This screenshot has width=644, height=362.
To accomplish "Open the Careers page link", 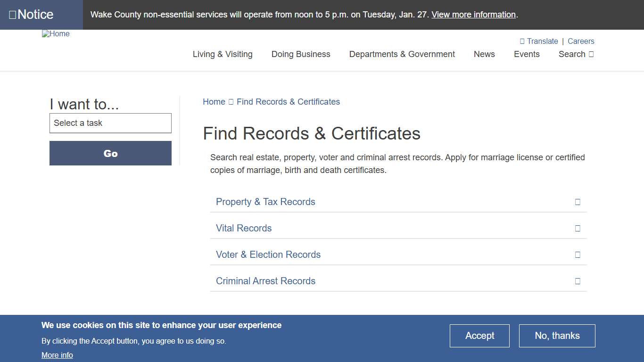I will pyautogui.click(x=581, y=41).
